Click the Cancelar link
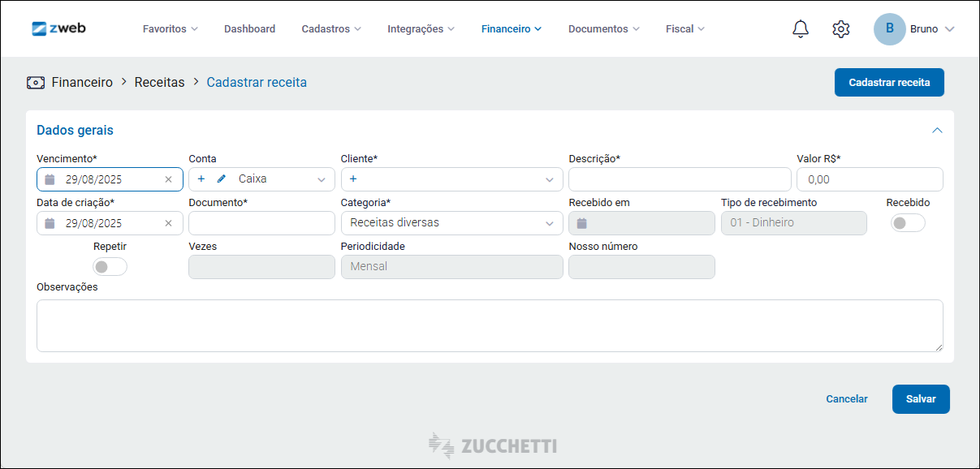The width and height of the screenshot is (980, 469). (x=846, y=399)
